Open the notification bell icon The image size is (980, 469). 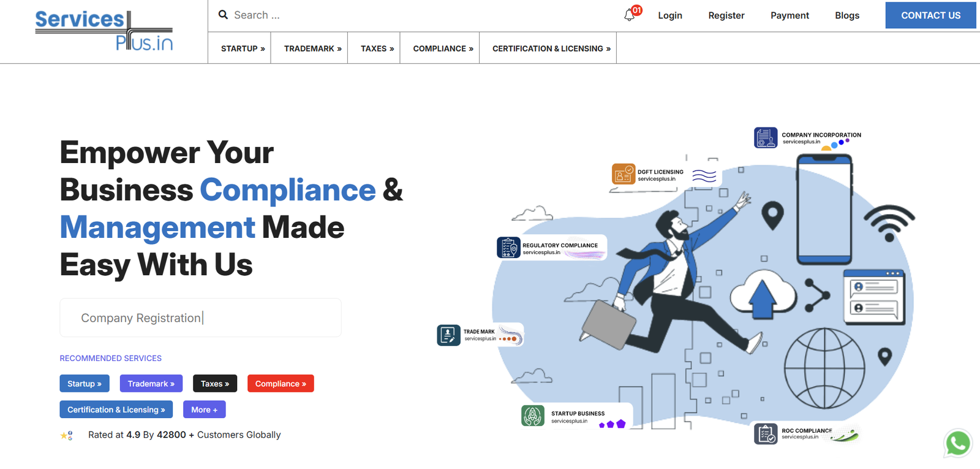coord(630,15)
